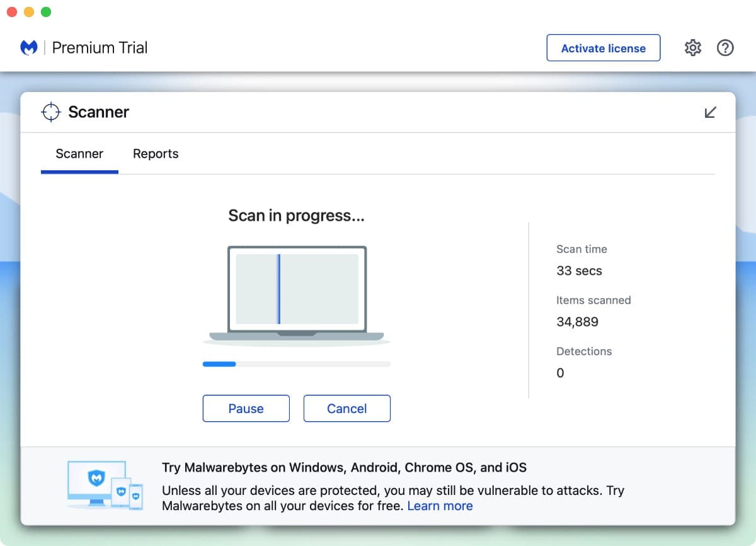Open help with the question mark icon

725,48
